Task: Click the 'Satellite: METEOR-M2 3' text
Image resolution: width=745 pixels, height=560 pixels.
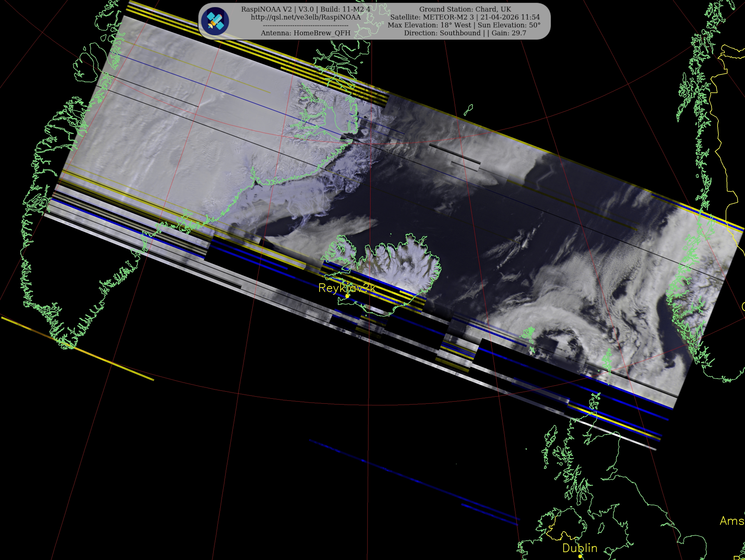Action: [432, 17]
